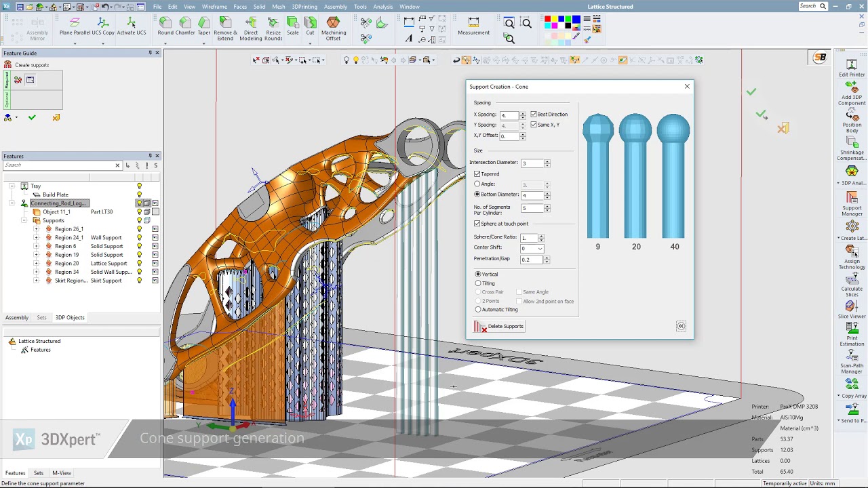Pick the red color swatch
Image resolution: width=868 pixels, height=488 pixels.
click(x=547, y=20)
